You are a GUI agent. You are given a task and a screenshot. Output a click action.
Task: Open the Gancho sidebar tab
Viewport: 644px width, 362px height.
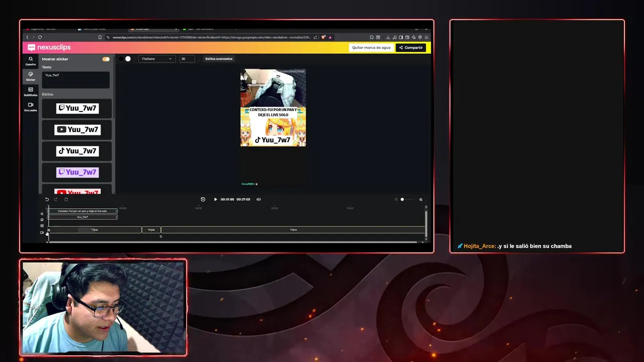31,61
